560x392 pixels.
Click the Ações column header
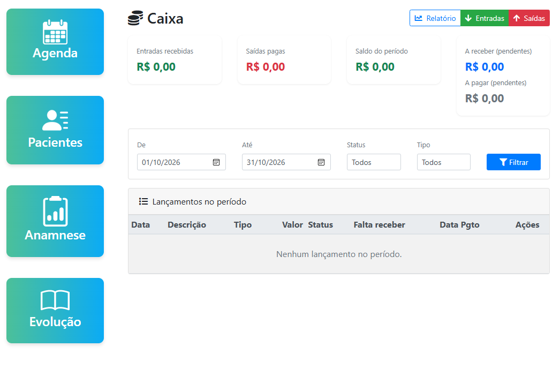(527, 225)
